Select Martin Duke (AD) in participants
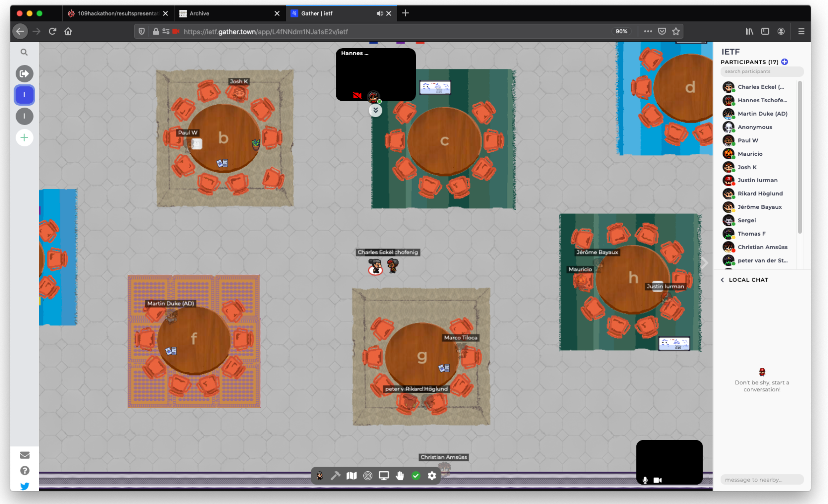828x504 pixels. coord(762,113)
